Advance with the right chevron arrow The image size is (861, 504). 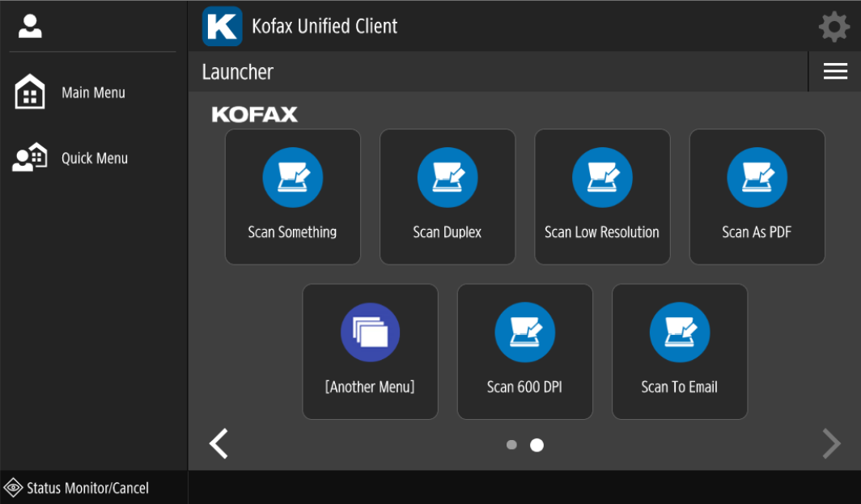point(831,444)
